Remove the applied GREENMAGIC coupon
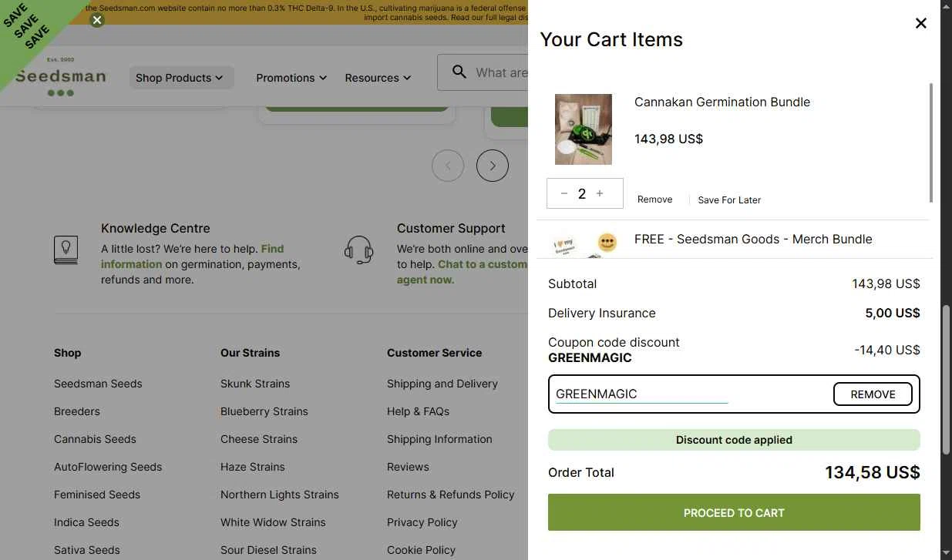 [873, 394]
